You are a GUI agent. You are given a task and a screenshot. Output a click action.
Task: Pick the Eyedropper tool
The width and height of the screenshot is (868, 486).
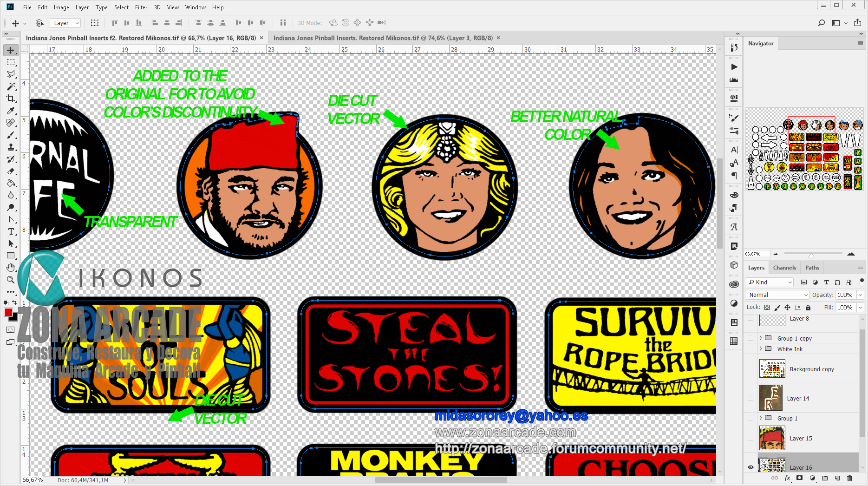tap(11, 111)
